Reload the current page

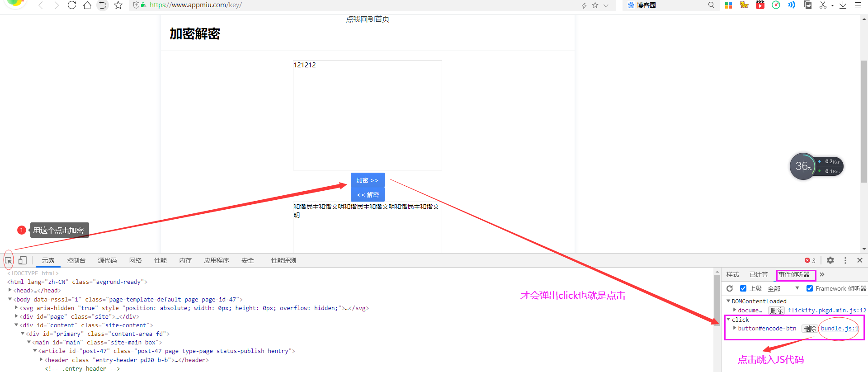71,5
